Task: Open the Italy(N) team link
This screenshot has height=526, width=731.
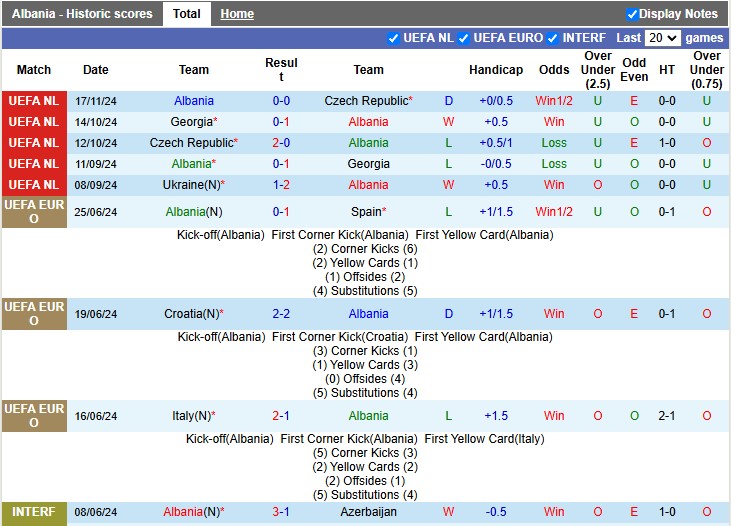Action: point(191,416)
